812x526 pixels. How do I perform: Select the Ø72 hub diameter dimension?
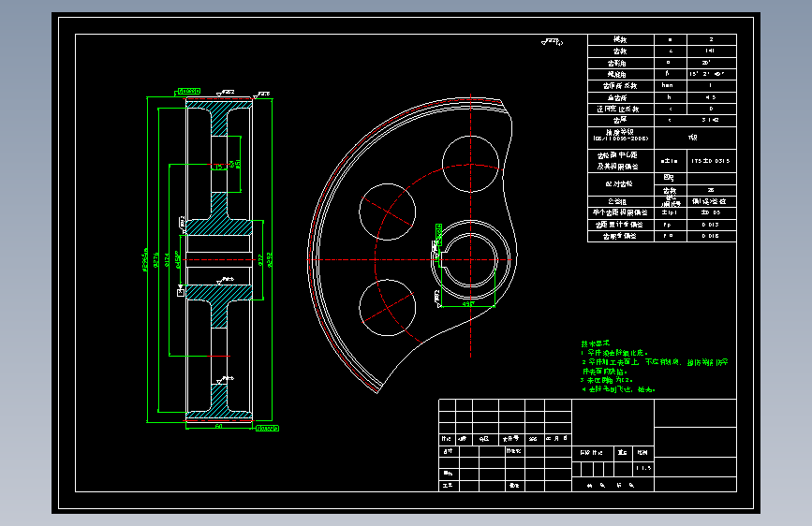[x=260, y=259]
